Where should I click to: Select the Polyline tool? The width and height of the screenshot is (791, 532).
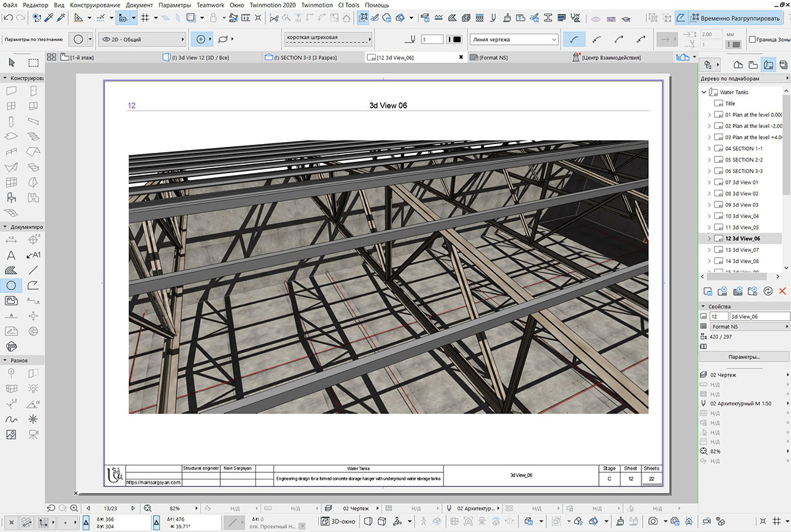coord(33,286)
